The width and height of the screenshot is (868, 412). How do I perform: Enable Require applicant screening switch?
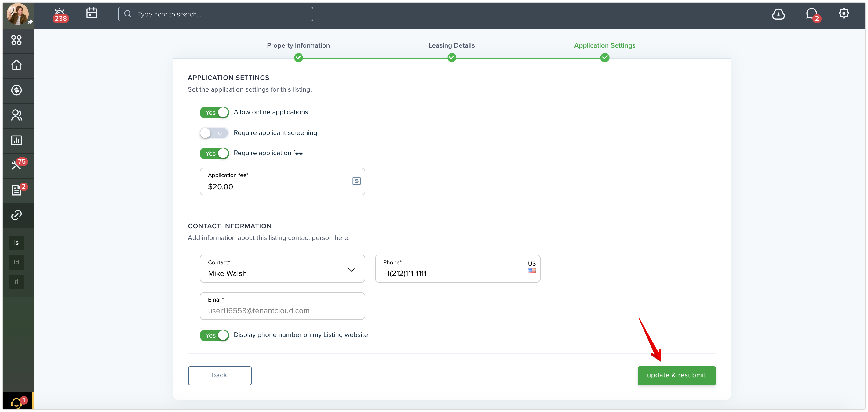[x=214, y=133]
